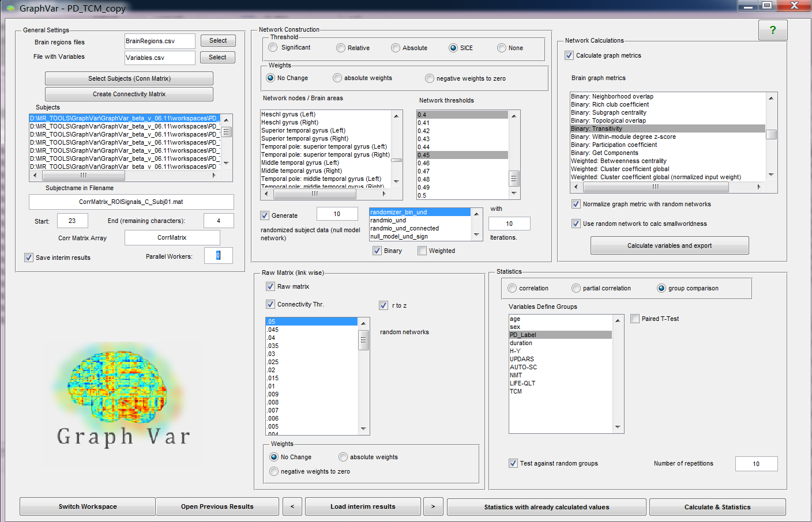Open the GraphVar help
This screenshot has width=812, height=522.
pyautogui.click(x=773, y=29)
